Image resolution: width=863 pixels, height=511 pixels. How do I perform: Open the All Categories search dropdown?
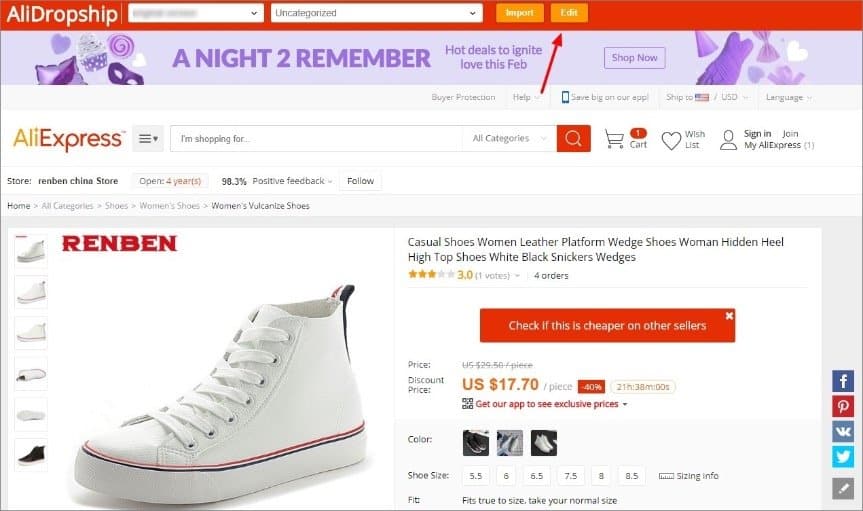[x=511, y=139]
